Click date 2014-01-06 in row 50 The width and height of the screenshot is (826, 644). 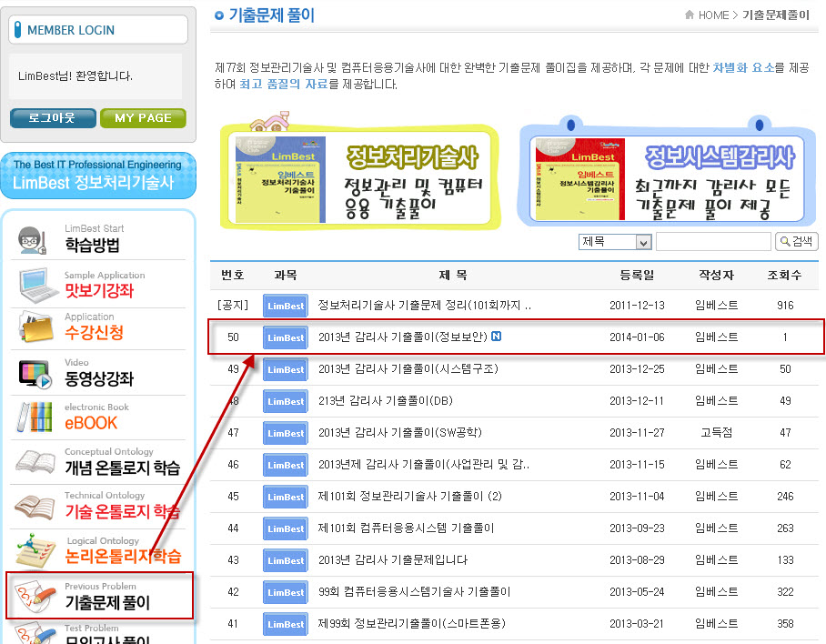[637, 337]
